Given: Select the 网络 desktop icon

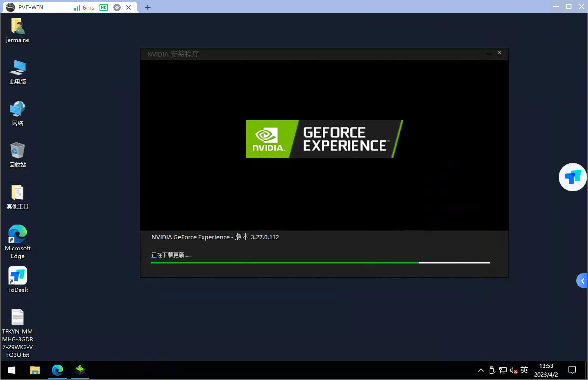Looking at the screenshot, I should click(17, 114).
